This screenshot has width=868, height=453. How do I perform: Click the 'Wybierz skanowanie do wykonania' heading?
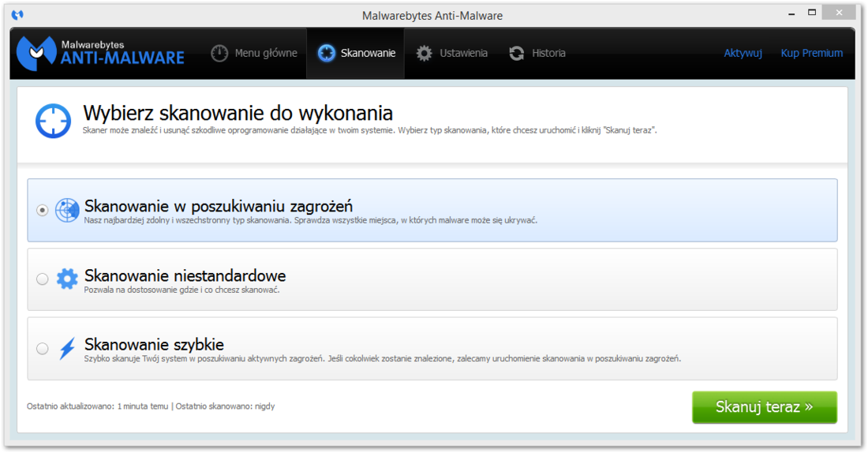coord(238,114)
